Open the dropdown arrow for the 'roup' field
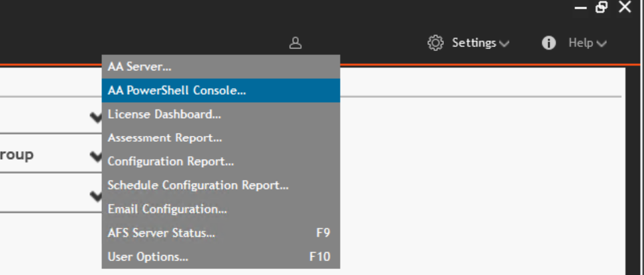Screen dimensions: 644x275 point(96,156)
